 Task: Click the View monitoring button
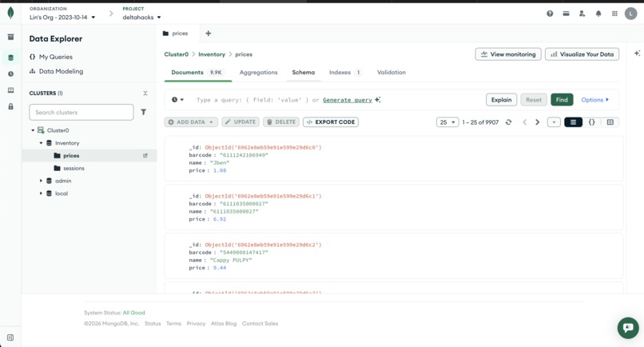point(508,54)
